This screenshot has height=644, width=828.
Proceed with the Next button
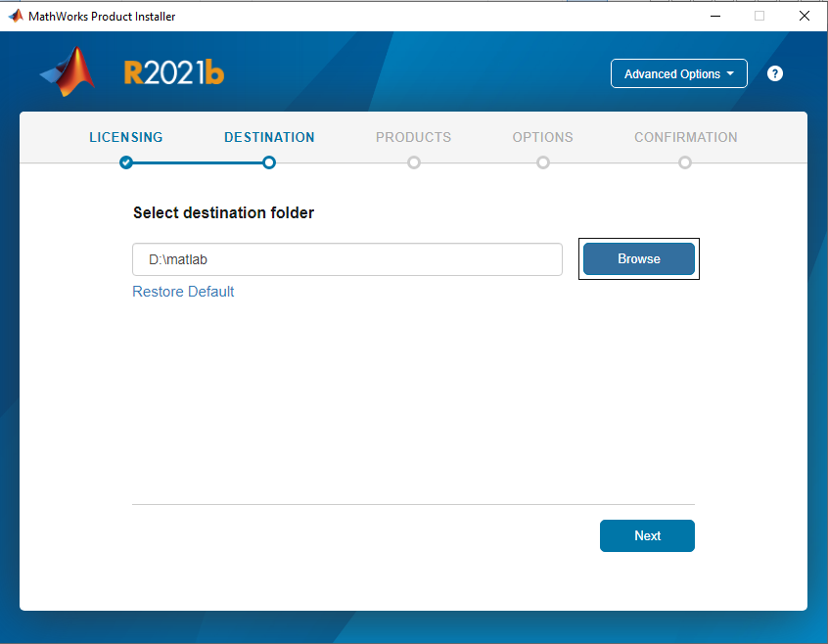pos(647,535)
